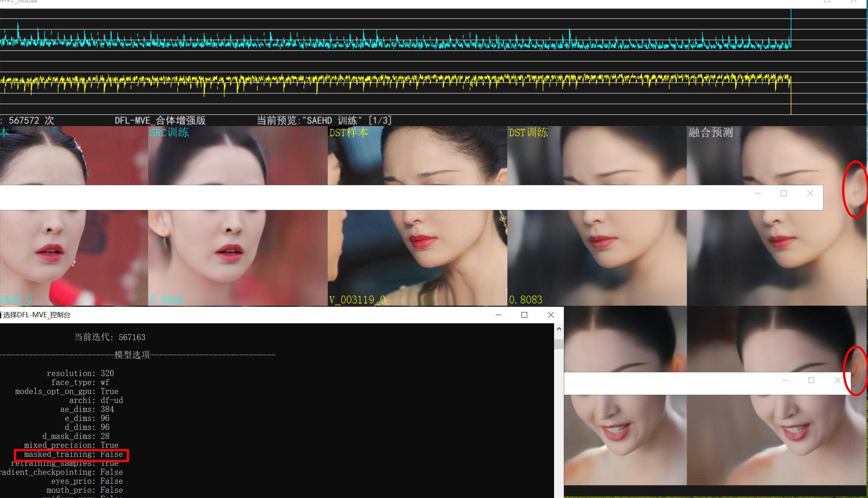Click the 'ae_dims: 384' console line
The height and width of the screenshot is (498, 868).
(87, 409)
